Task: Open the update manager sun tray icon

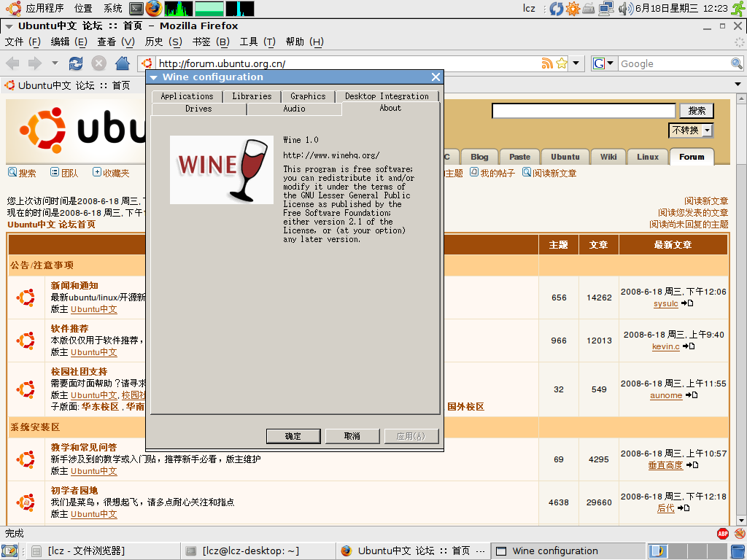Action: [x=573, y=8]
